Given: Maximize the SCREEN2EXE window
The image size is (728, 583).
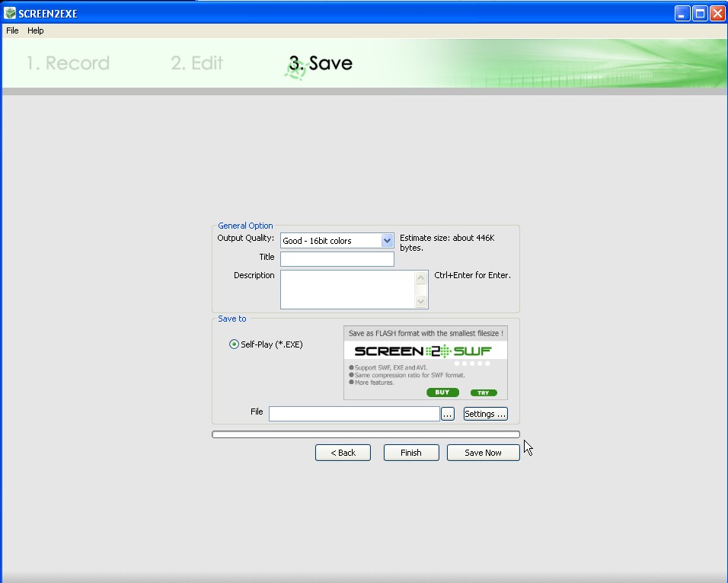Looking at the screenshot, I should point(700,14).
